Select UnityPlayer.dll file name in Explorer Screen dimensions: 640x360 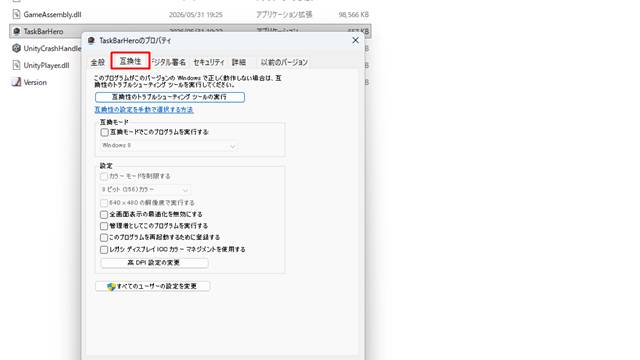coord(46,65)
